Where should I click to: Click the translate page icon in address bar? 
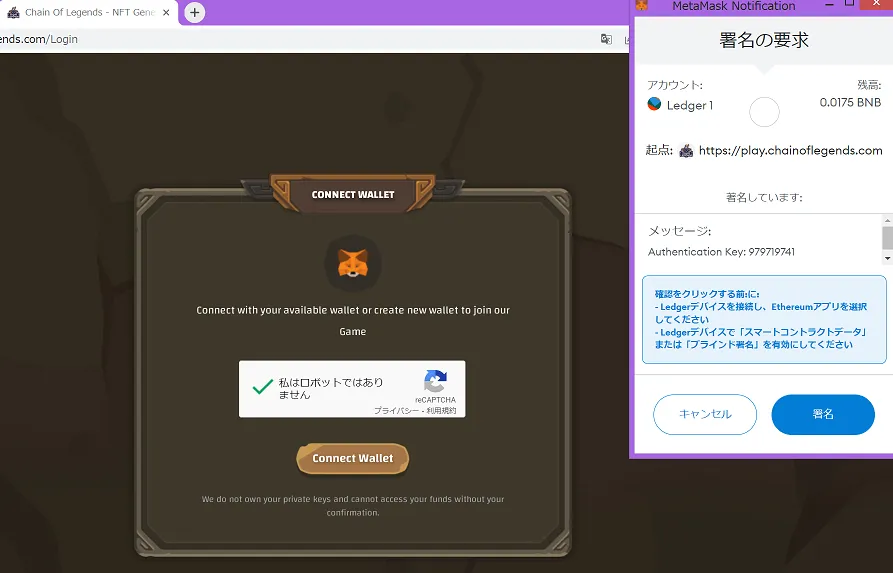click(x=606, y=39)
